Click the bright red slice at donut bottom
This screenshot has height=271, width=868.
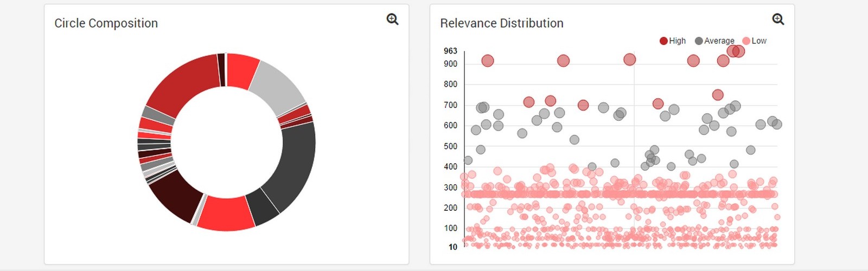(226, 213)
